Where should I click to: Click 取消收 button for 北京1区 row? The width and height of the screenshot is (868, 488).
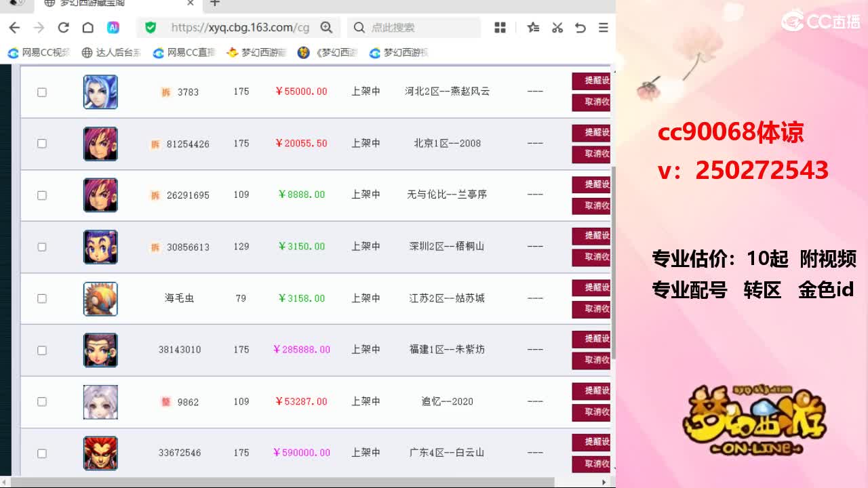[591, 154]
